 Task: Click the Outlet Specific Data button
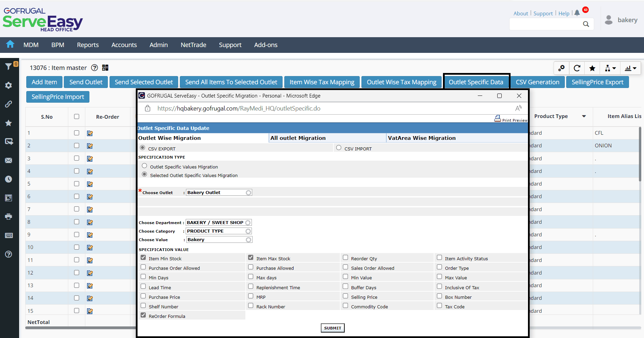click(x=476, y=82)
